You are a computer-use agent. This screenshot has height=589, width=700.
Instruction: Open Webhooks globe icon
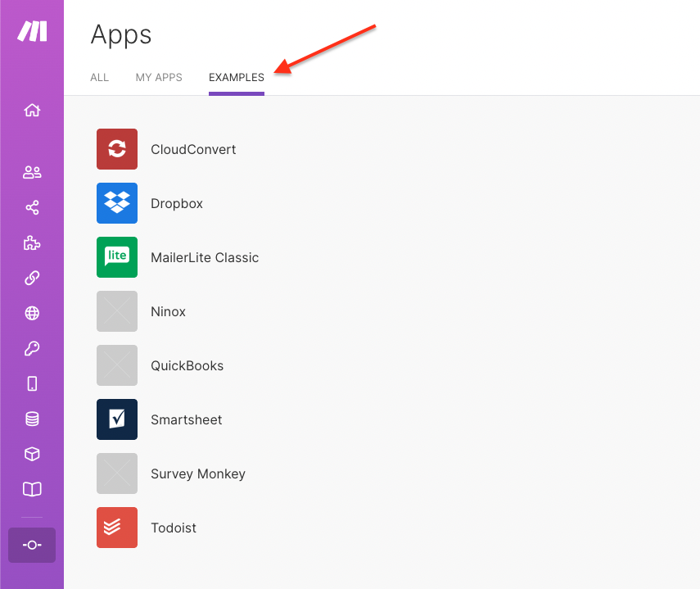(32, 313)
